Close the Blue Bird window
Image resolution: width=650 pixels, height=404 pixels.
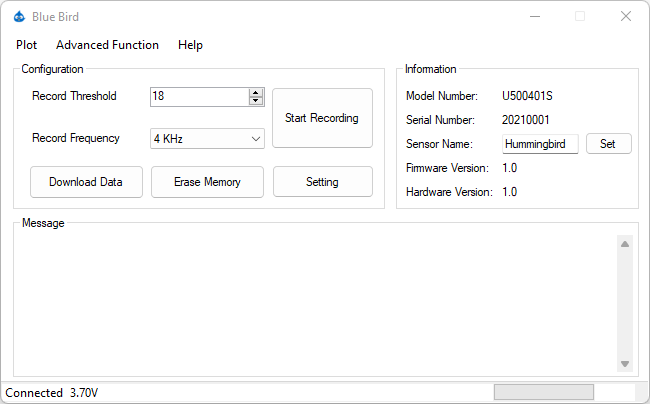(x=626, y=17)
